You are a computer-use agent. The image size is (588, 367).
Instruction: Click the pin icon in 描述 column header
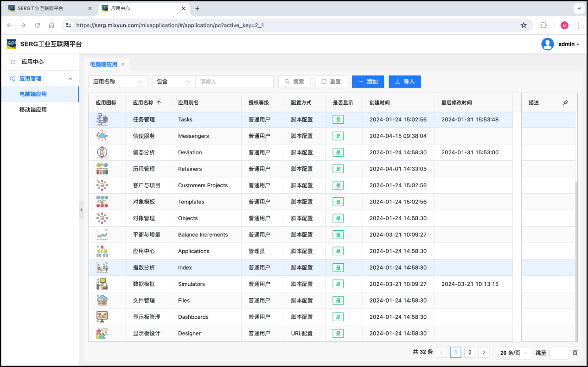565,102
